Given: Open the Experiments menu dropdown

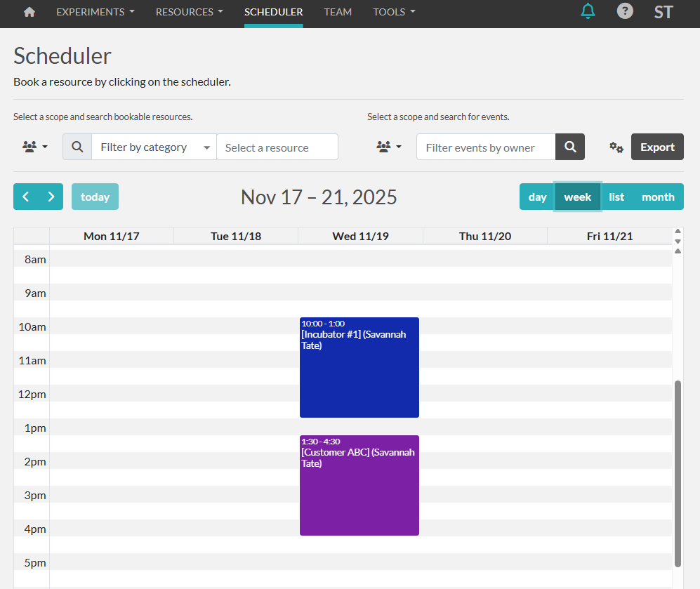Looking at the screenshot, I should pyautogui.click(x=95, y=12).
